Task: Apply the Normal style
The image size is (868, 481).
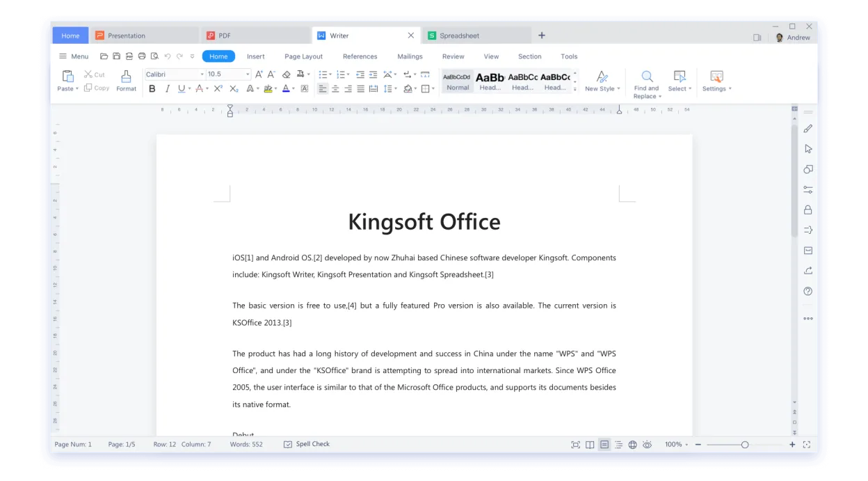Action: (x=458, y=81)
